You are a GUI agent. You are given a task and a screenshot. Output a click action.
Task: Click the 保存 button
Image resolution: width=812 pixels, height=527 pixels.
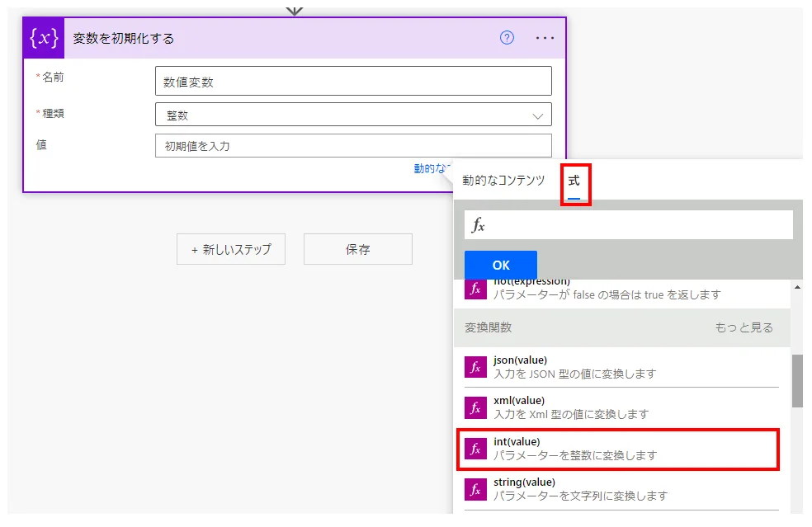357,249
